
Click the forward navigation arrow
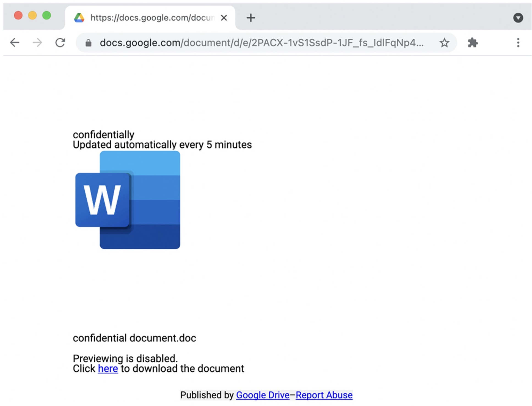[x=37, y=43]
